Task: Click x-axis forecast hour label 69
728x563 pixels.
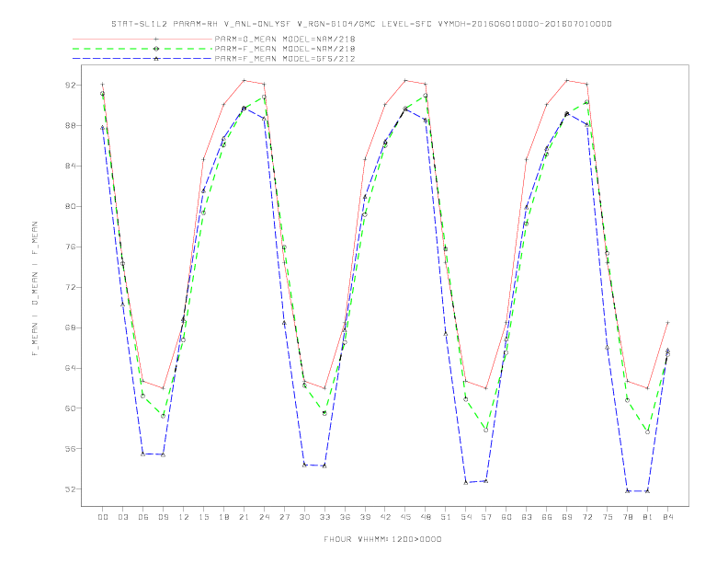Action: click(x=567, y=517)
